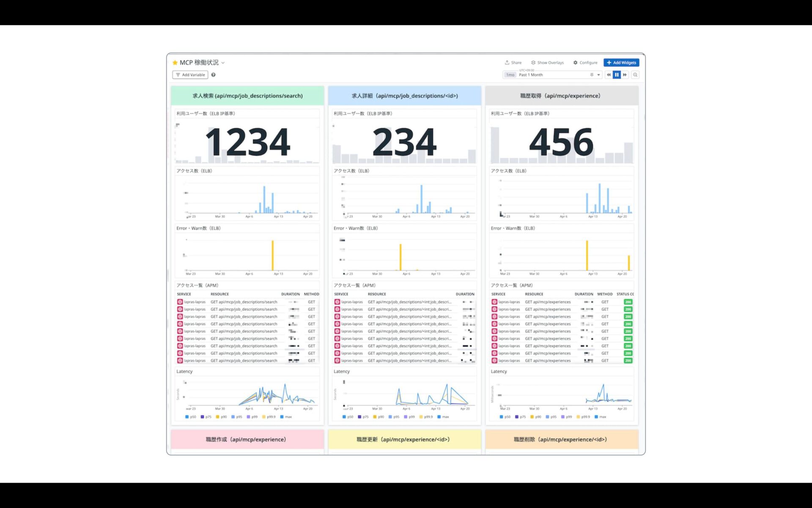Click the favorite star beside MCP 稼働状況
This screenshot has width=812, height=508.
175,63
